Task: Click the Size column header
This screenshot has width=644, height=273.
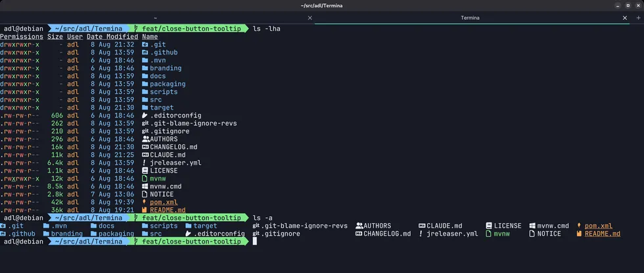Action: [55, 37]
